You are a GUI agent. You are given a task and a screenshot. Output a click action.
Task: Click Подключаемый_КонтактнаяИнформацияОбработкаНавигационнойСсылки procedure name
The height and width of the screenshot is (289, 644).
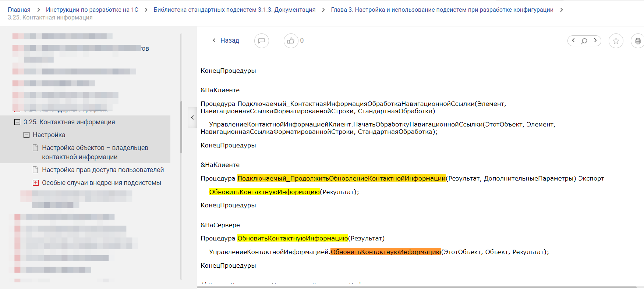coord(356,104)
